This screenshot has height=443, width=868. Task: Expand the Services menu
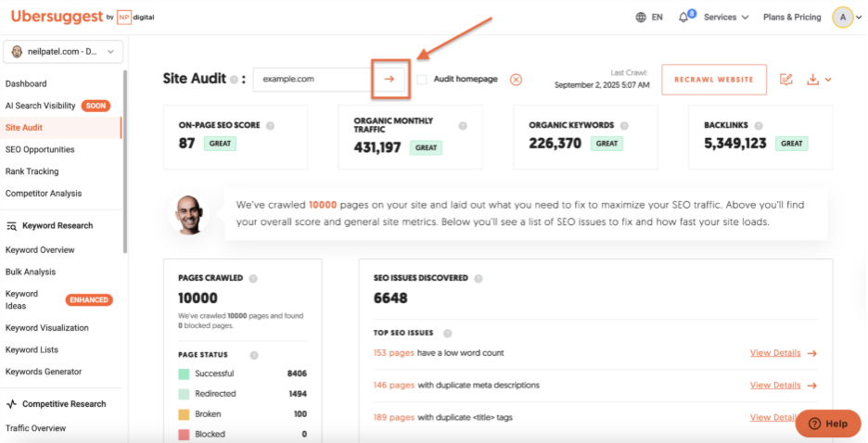click(726, 17)
